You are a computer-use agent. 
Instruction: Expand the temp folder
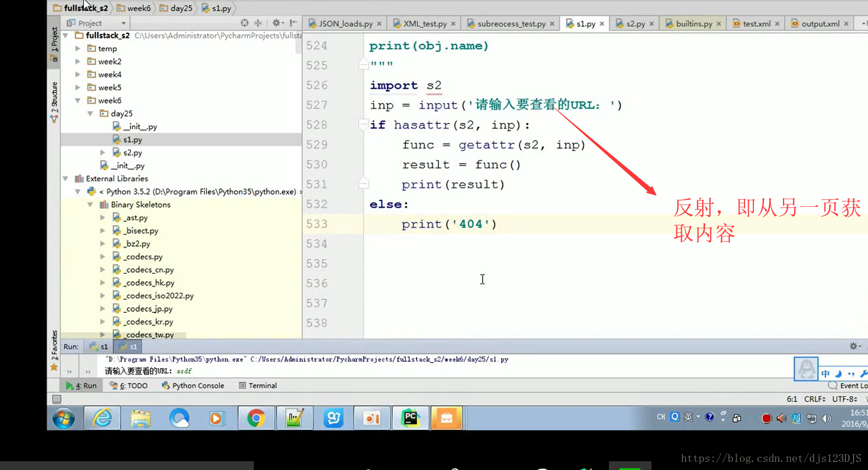78,48
